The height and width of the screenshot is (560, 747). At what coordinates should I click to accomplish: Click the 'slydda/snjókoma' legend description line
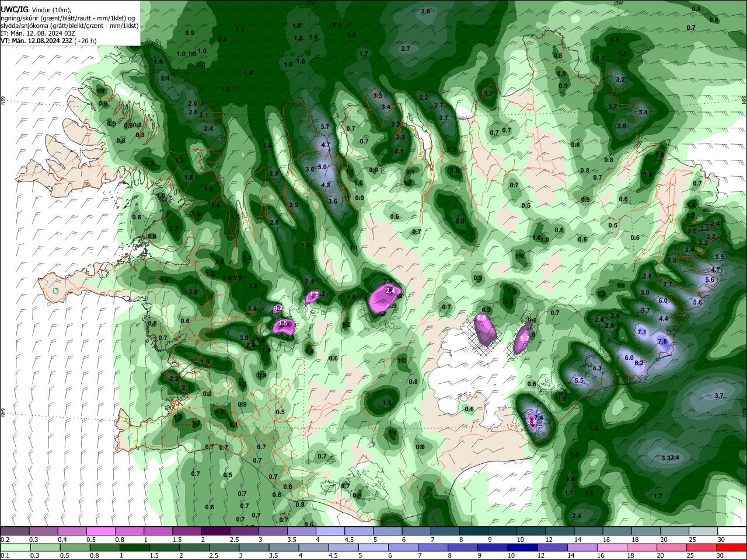pyautogui.click(x=69, y=26)
